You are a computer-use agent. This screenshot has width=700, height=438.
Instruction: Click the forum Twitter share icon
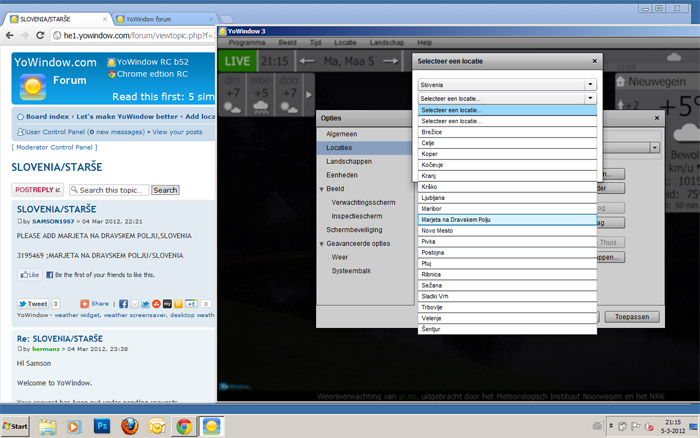(x=146, y=304)
